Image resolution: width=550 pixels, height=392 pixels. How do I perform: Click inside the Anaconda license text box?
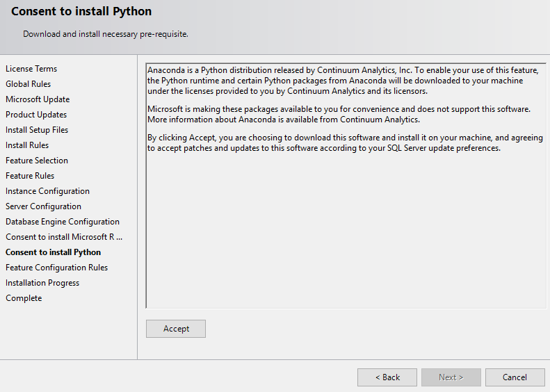click(x=346, y=186)
